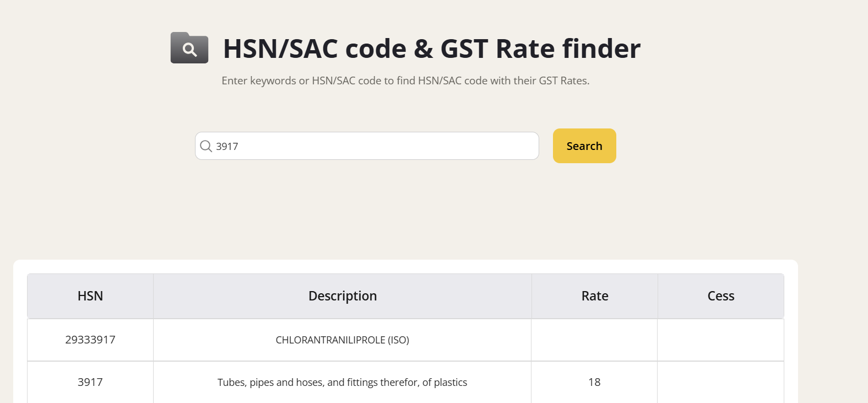Click the magnifier icon inside search box

[206, 146]
